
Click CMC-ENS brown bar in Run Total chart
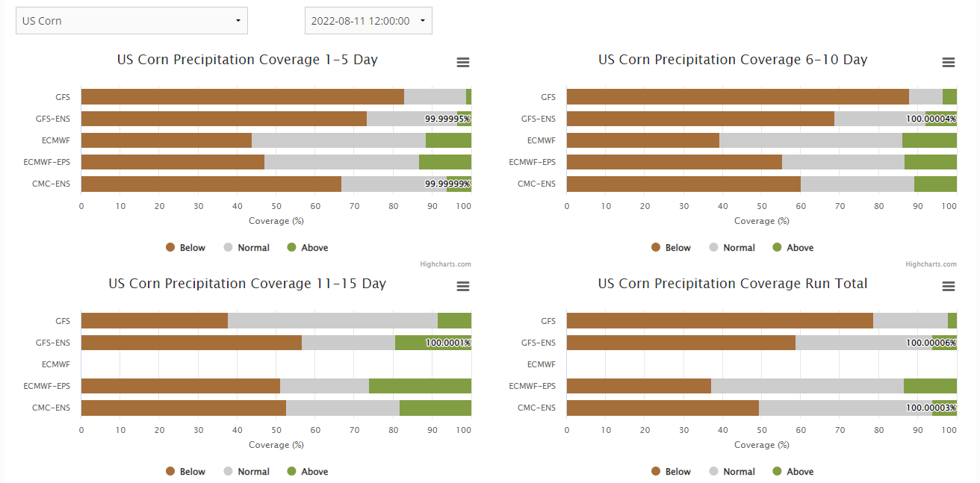pos(663,408)
